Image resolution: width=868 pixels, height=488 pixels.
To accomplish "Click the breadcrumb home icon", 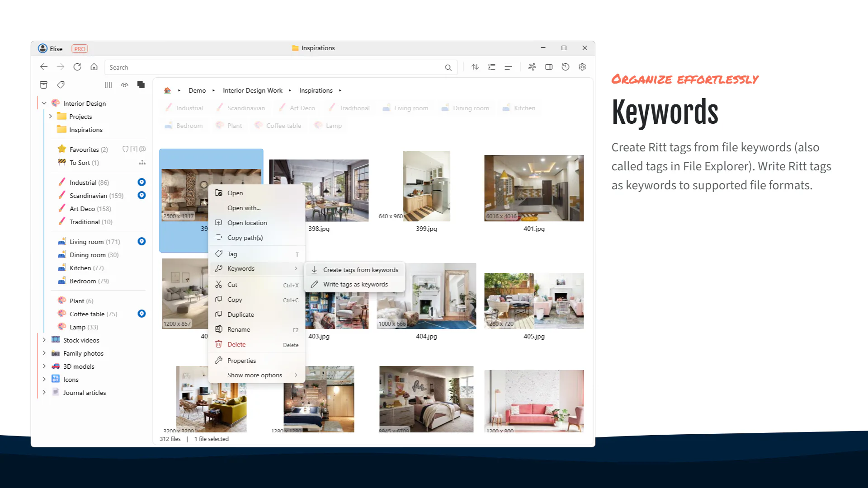I will point(167,90).
